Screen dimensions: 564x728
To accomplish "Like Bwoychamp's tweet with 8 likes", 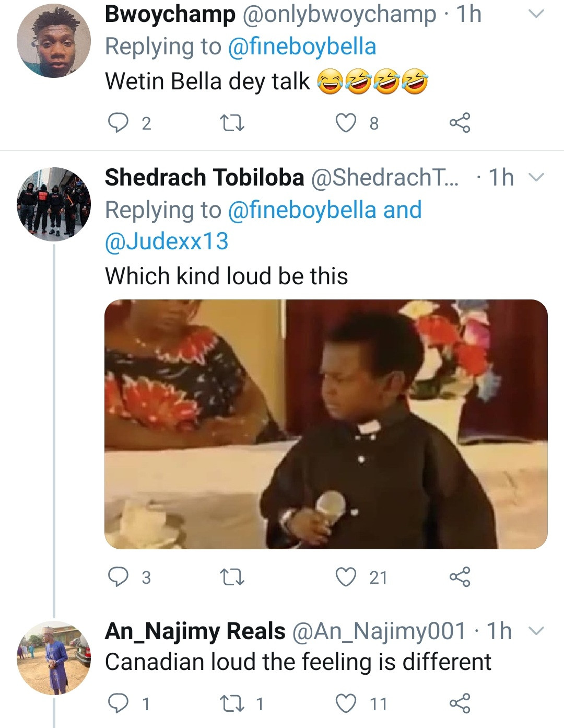I will [345, 123].
